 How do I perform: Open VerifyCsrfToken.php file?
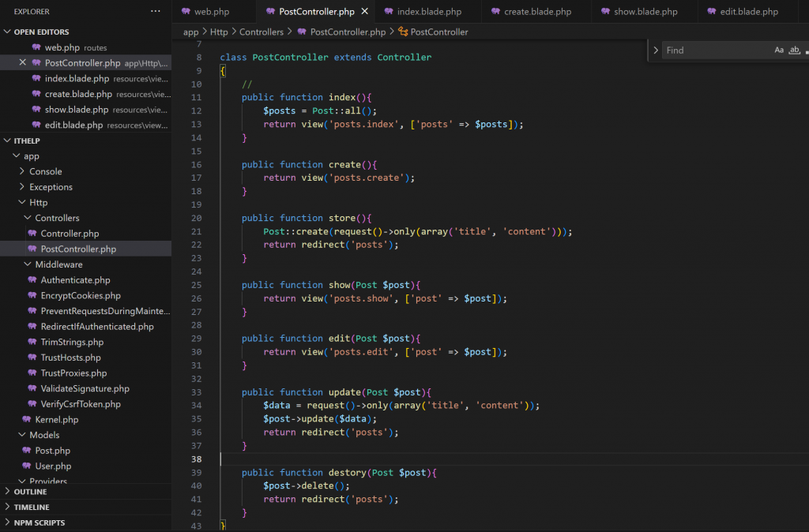click(x=85, y=403)
